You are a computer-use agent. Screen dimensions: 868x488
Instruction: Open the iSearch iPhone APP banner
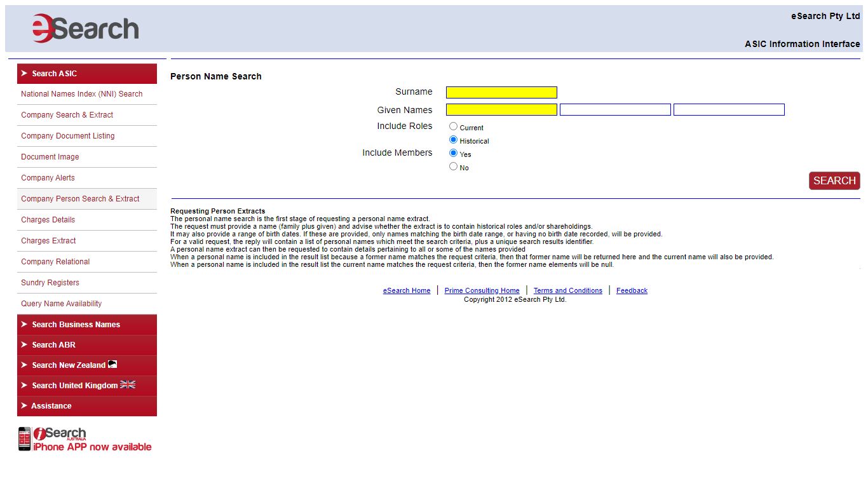tap(85, 439)
